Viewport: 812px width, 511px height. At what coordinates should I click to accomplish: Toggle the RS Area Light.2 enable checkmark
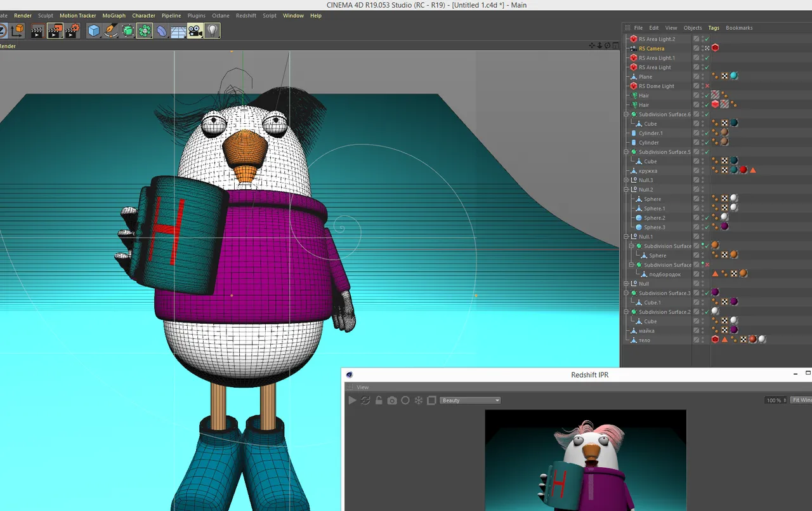[707, 39]
